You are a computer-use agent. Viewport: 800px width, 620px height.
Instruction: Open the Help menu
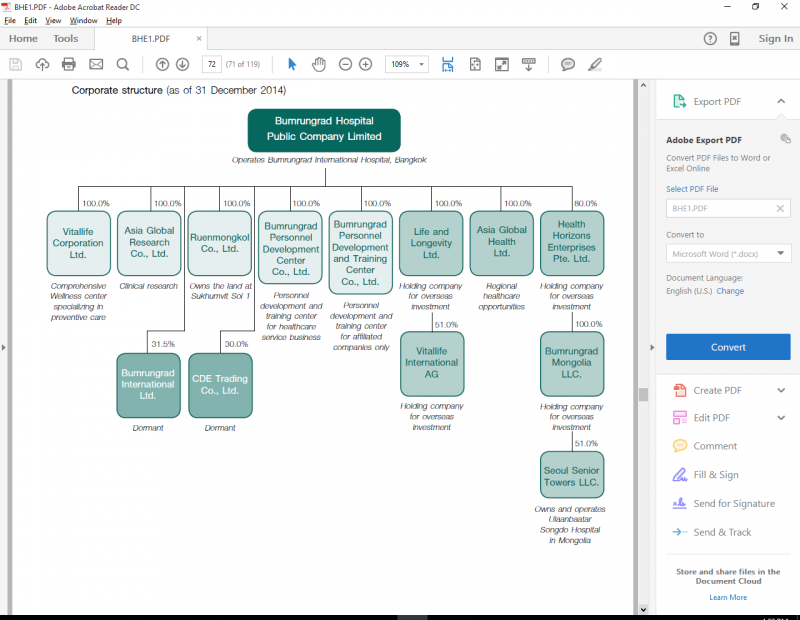click(x=114, y=20)
